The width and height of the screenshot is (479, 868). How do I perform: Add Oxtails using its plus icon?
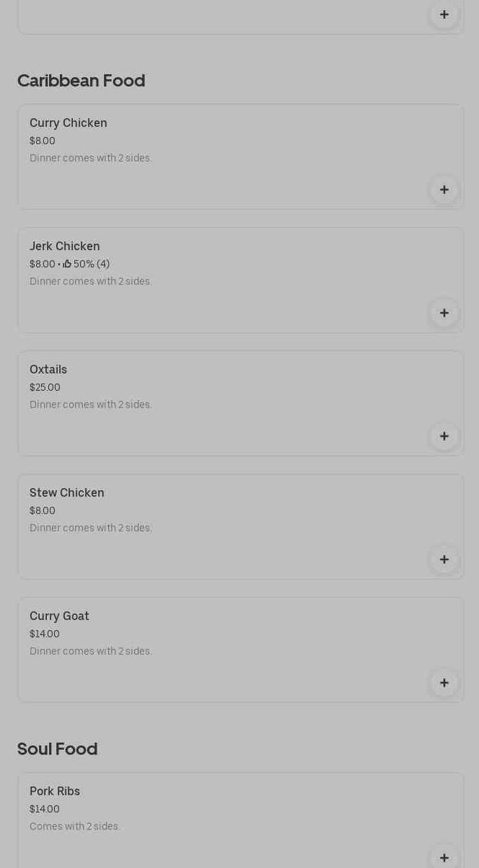point(444,436)
